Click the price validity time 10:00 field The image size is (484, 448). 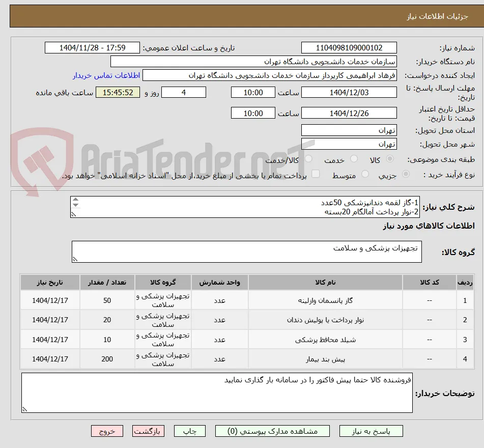click(x=253, y=113)
